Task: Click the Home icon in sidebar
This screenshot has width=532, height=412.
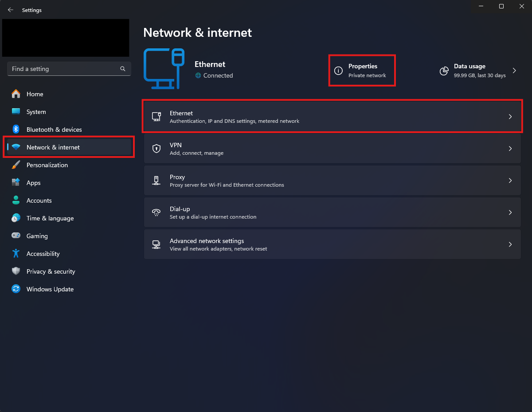Action: click(16, 94)
